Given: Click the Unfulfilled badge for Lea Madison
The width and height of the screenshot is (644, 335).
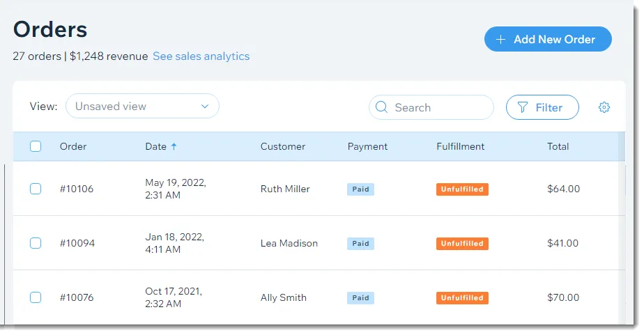Looking at the screenshot, I should tap(462, 244).
